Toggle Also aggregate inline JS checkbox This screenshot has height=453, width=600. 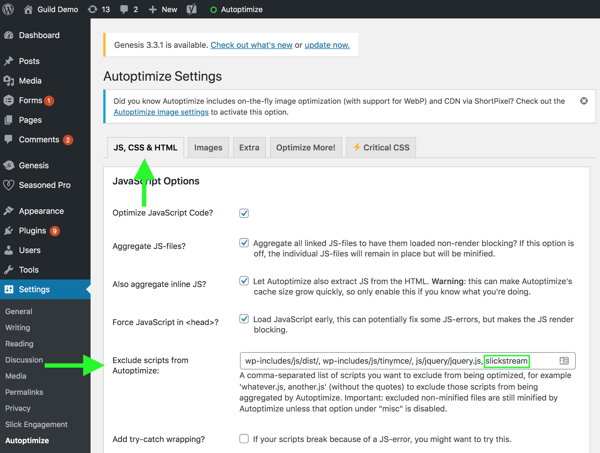pos(244,281)
